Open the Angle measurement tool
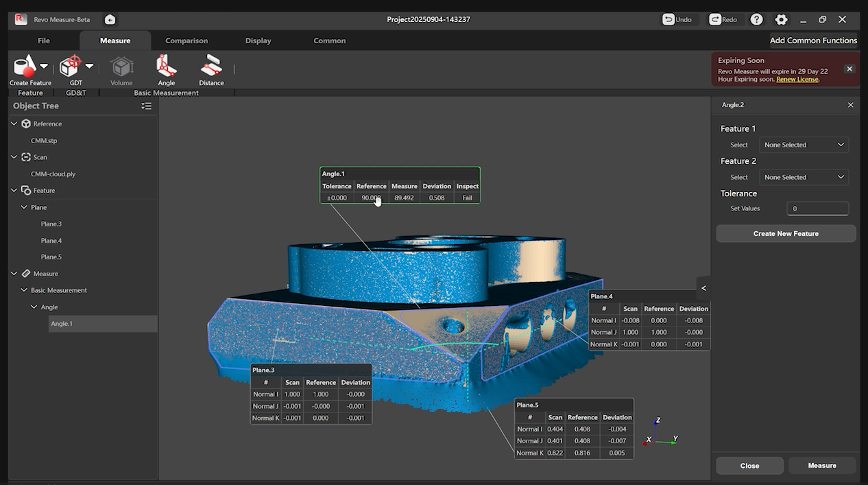 (x=166, y=67)
